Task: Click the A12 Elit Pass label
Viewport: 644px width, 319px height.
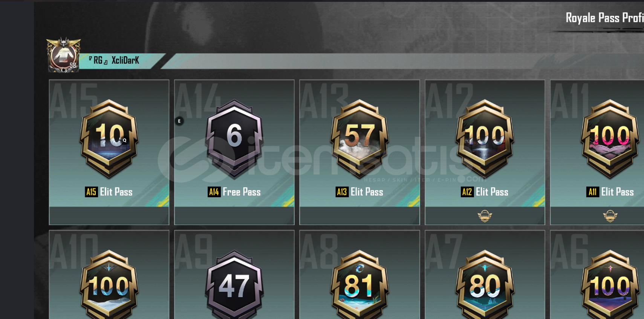Action: pyautogui.click(x=485, y=192)
